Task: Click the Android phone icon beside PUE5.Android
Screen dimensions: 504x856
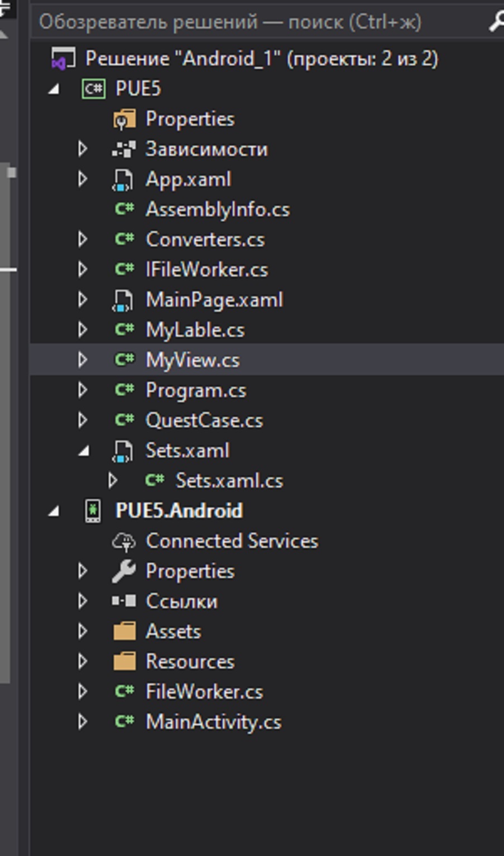Action: pyautogui.click(x=93, y=511)
